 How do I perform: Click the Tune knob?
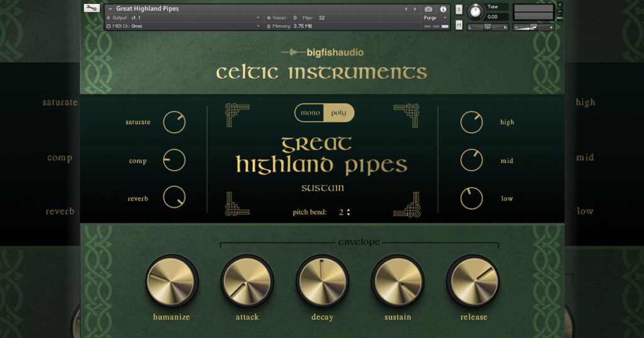point(475,11)
